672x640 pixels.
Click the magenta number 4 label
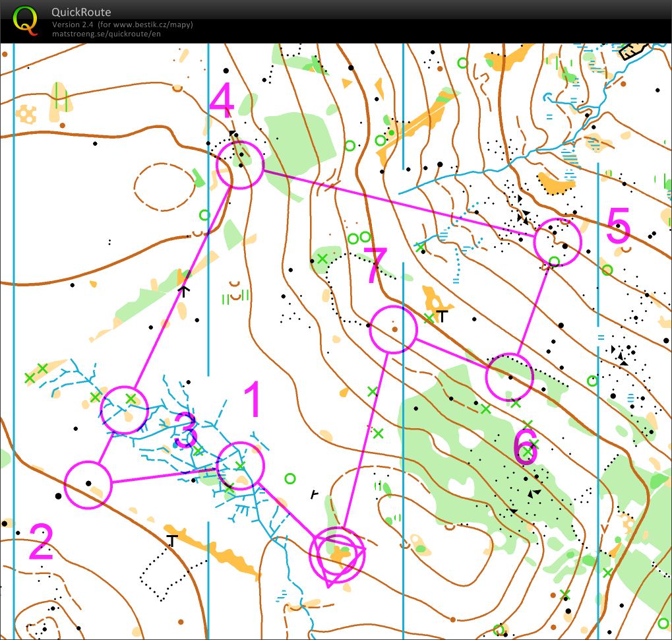222,101
